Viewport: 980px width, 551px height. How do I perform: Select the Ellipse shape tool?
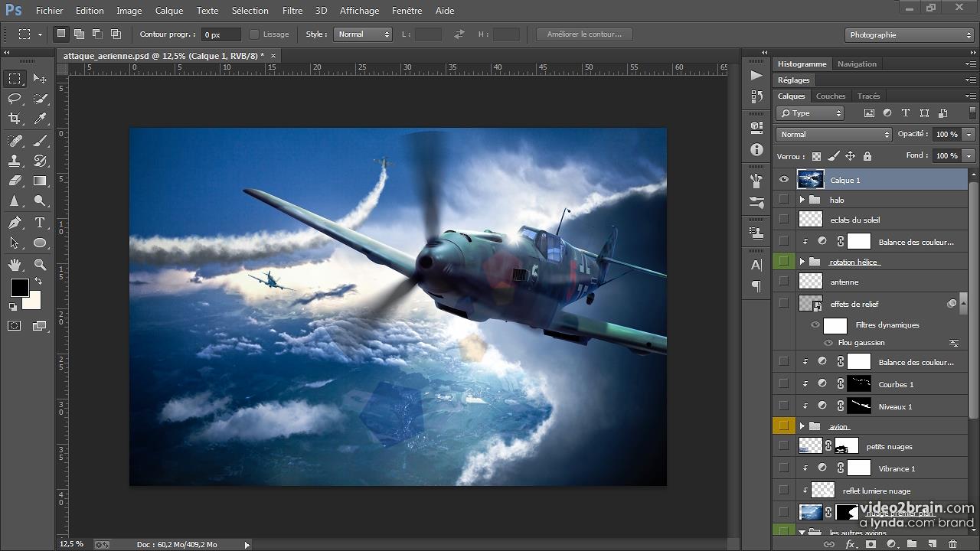[x=41, y=243]
